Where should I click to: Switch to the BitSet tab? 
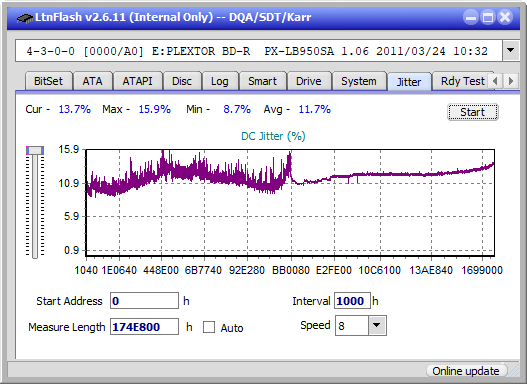tap(48, 81)
